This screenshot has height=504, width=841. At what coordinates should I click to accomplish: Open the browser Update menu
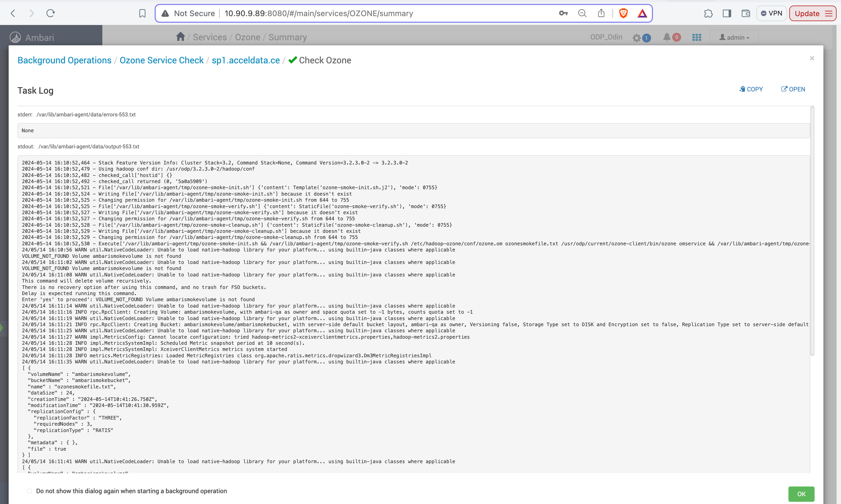click(813, 13)
